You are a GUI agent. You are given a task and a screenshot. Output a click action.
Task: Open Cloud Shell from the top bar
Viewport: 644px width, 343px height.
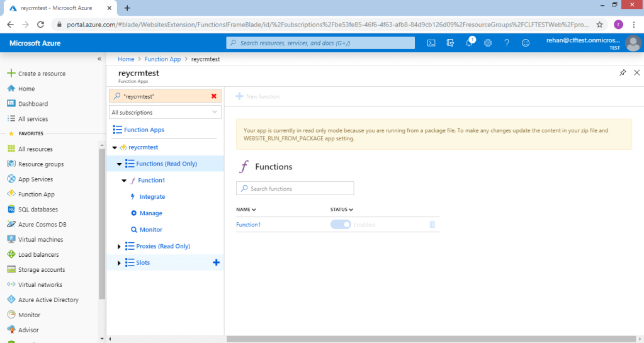click(432, 43)
